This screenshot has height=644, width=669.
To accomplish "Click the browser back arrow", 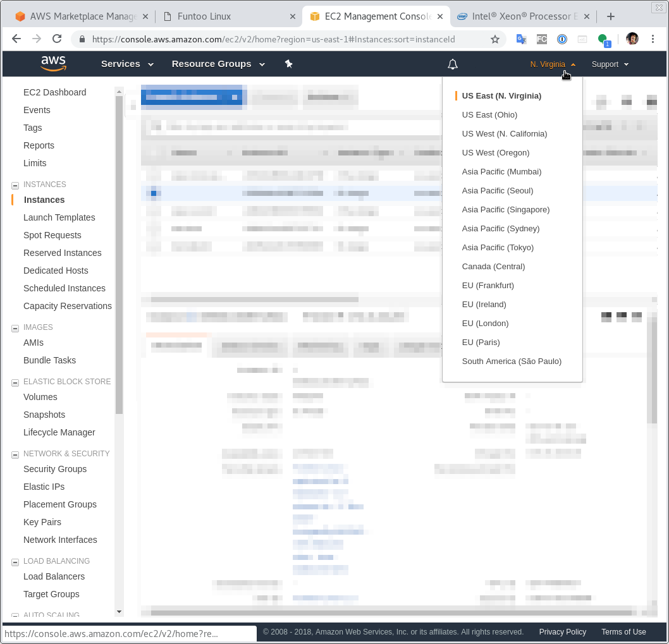I will (16, 39).
